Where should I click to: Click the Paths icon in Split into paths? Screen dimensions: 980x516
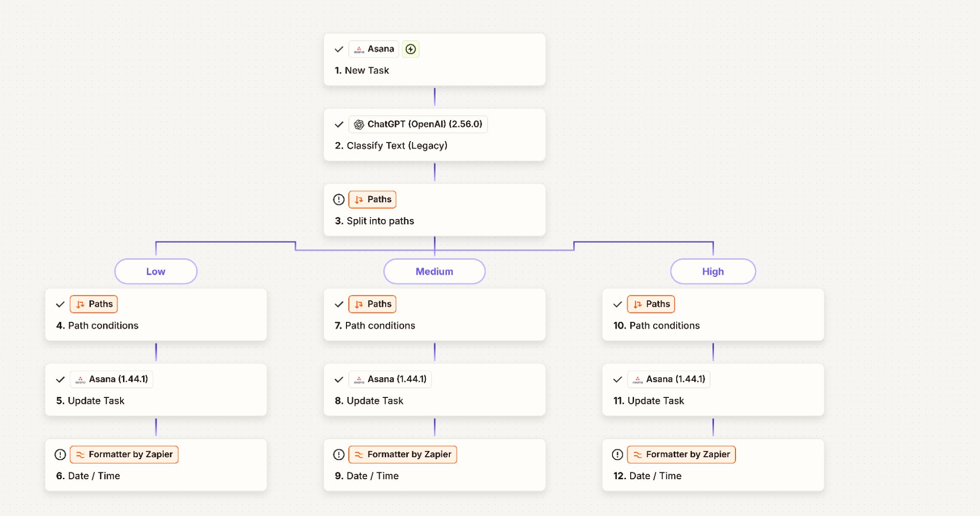pos(360,199)
